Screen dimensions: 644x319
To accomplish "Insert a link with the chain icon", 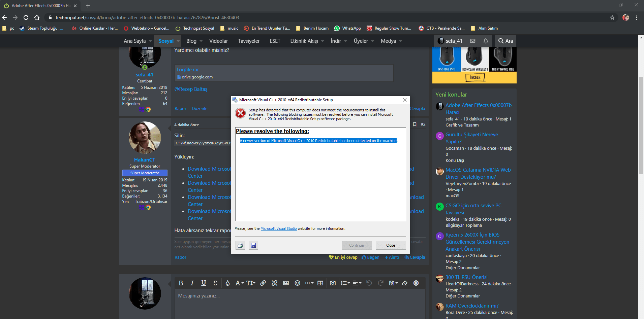I will tap(263, 283).
